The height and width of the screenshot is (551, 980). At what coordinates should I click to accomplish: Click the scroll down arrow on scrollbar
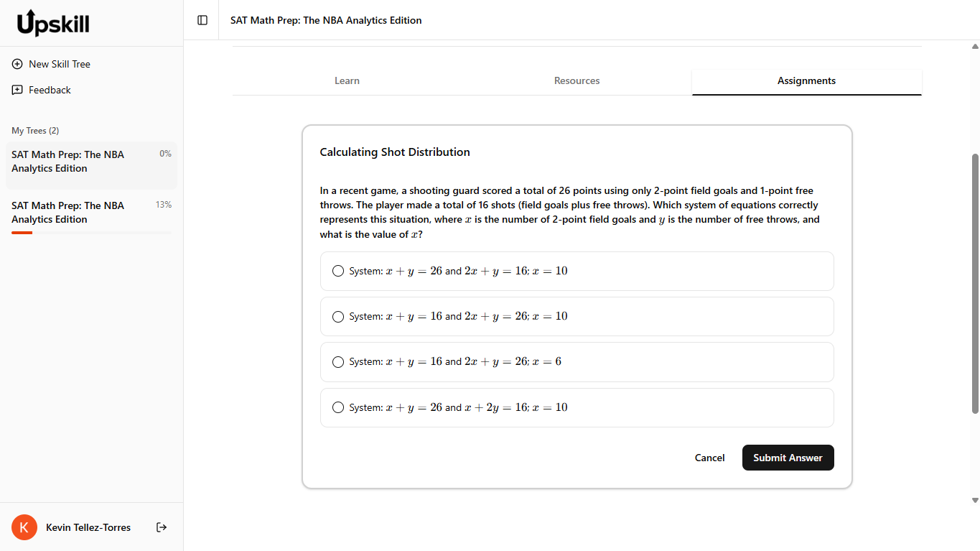tap(974, 500)
